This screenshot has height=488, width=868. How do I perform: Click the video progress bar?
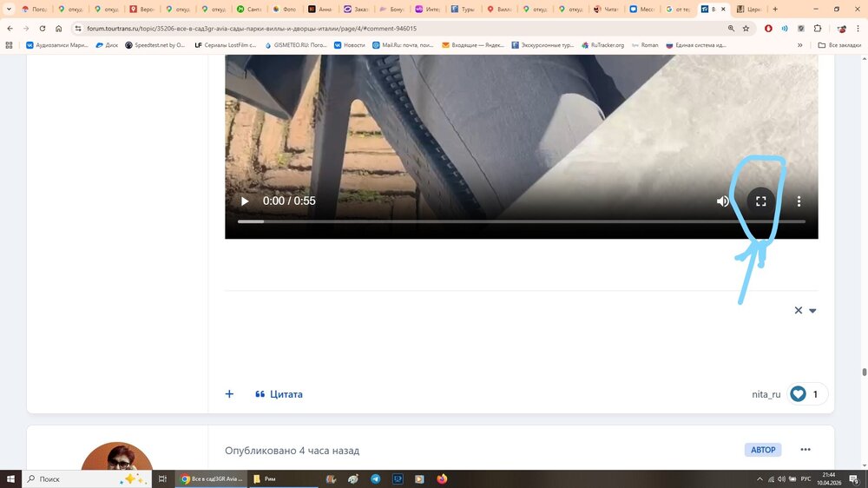pos(521,221)
